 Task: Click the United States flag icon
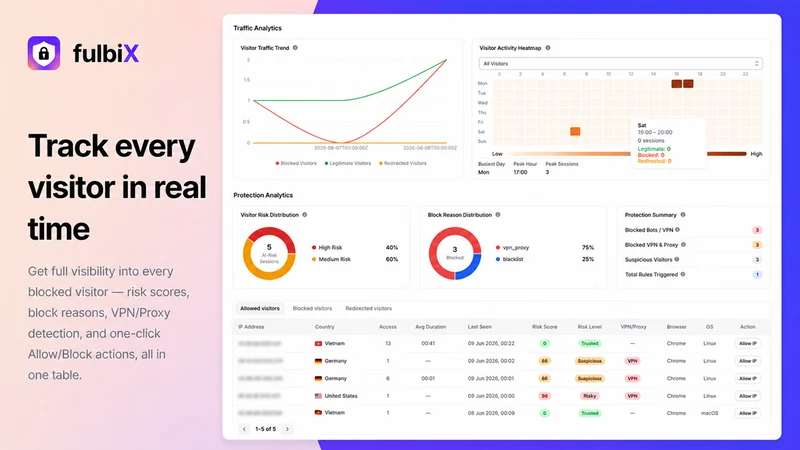pos(318,395)
